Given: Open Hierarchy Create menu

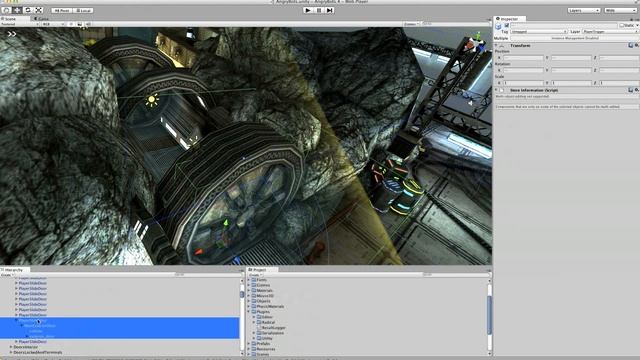Looking at the screenshot, I should [7, 275].
